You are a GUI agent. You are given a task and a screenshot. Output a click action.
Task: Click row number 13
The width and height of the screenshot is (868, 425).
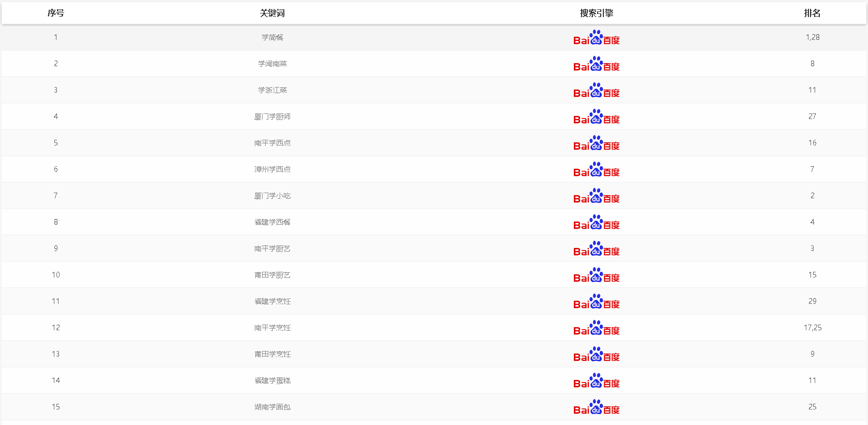(x=56, y=354)
